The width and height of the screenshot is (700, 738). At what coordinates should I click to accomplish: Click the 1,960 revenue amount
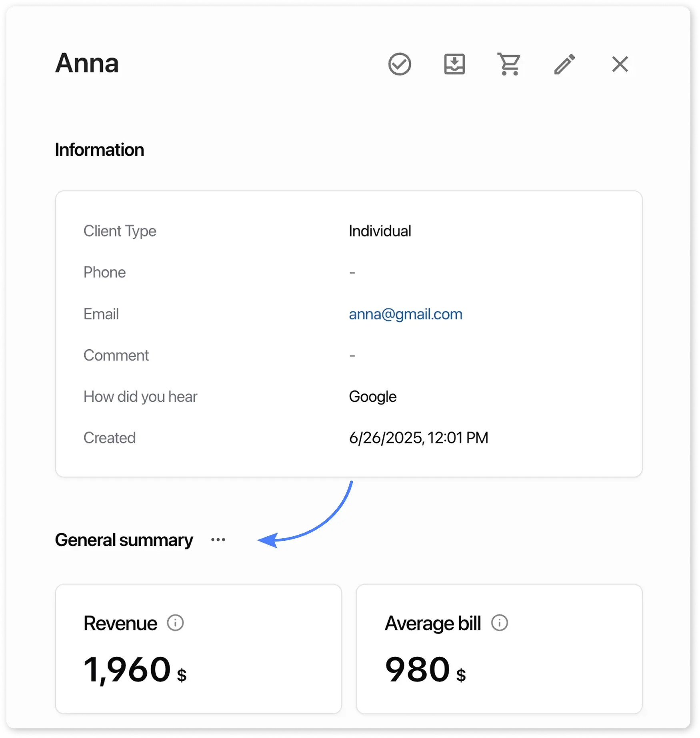127,669
